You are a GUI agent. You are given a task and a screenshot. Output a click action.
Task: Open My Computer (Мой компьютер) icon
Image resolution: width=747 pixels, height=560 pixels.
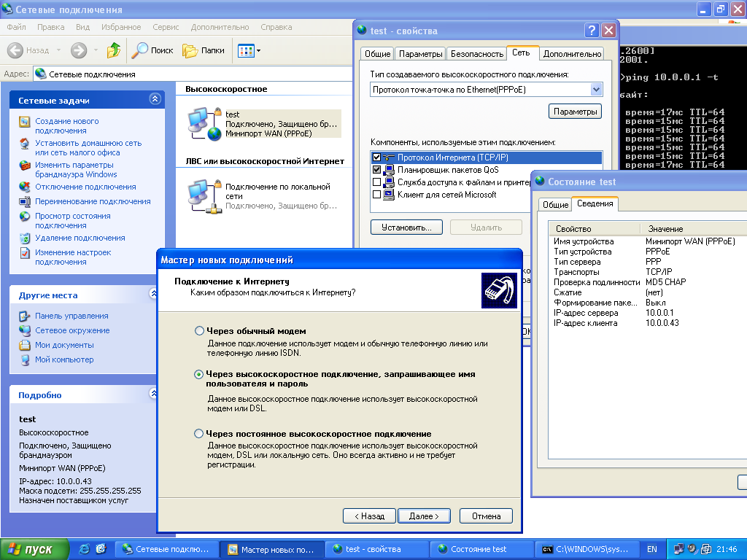(x=24, y=360)
